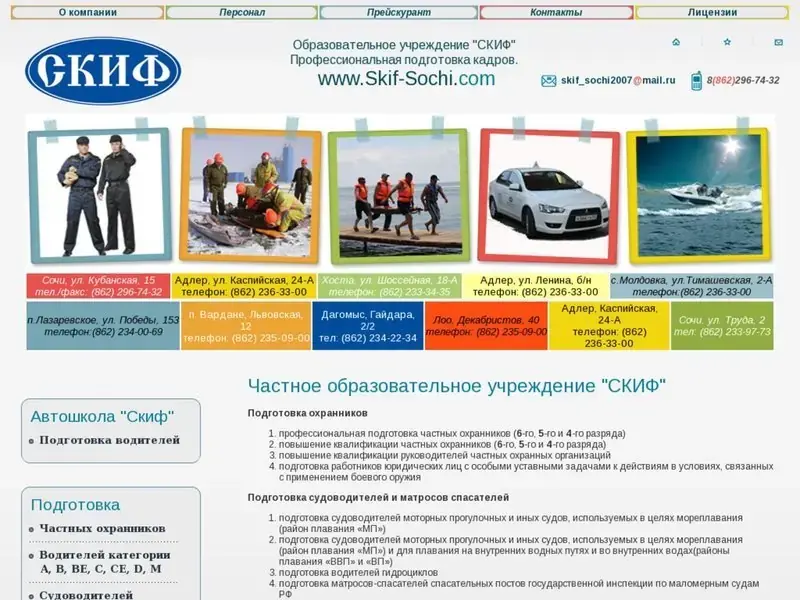The image size is (800, 600).
Task: Select the с.Молдовка, ул.Тимашевская, 2-А block
Action: coord(692,286)
